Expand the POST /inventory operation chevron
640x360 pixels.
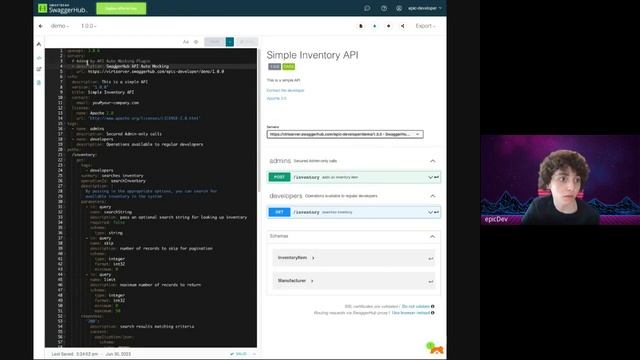tap(430, 177)
